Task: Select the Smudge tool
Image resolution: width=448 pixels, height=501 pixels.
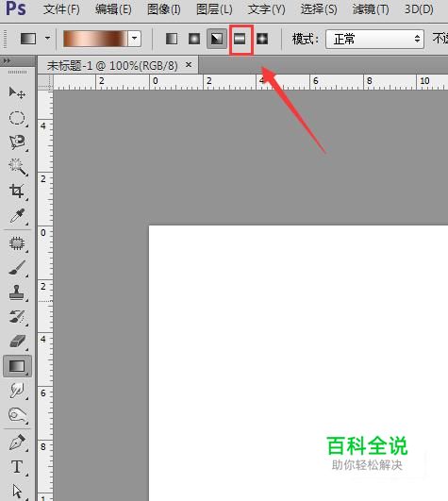Action: (x=17, y=391)
